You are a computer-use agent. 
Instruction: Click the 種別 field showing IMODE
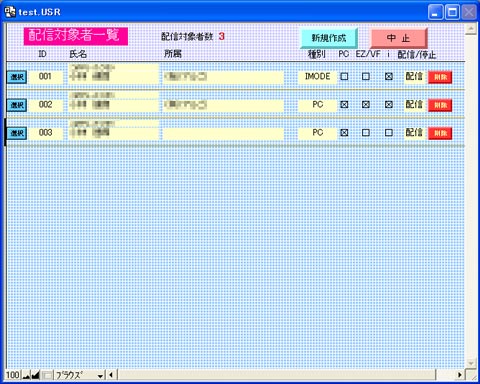317,77
